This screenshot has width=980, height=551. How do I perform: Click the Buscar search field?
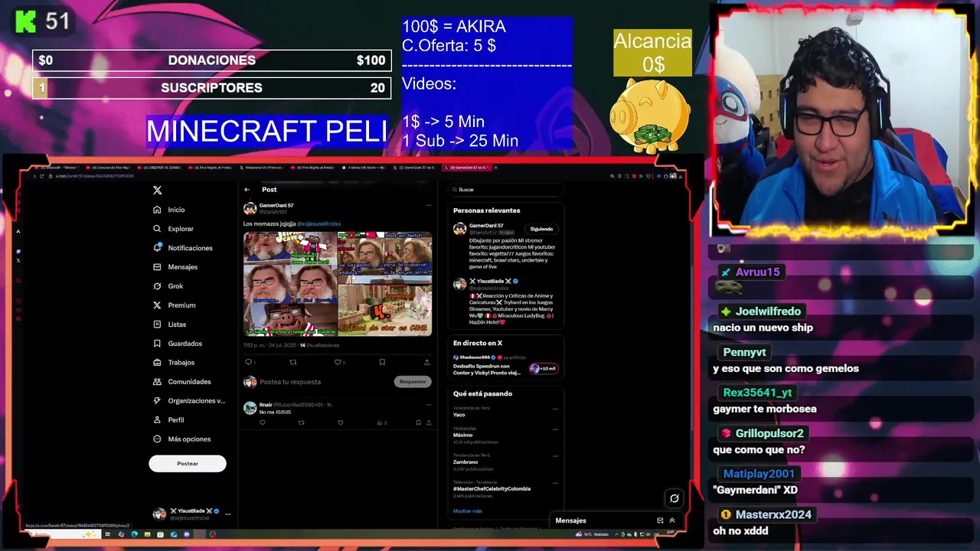505,190
